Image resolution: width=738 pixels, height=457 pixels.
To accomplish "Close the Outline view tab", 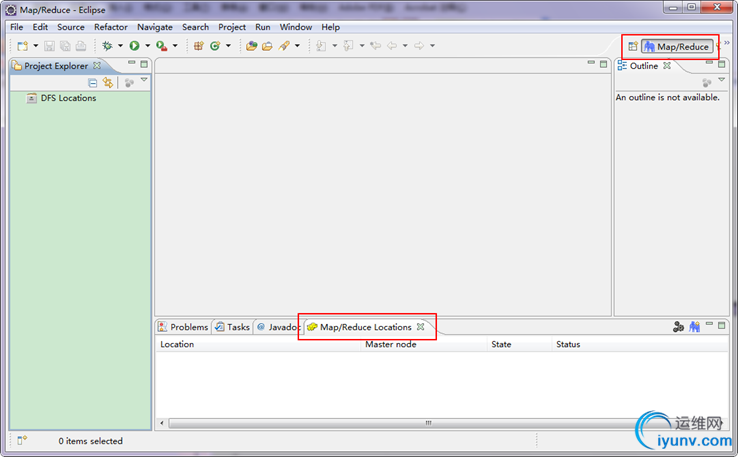I will click(667, 66).
